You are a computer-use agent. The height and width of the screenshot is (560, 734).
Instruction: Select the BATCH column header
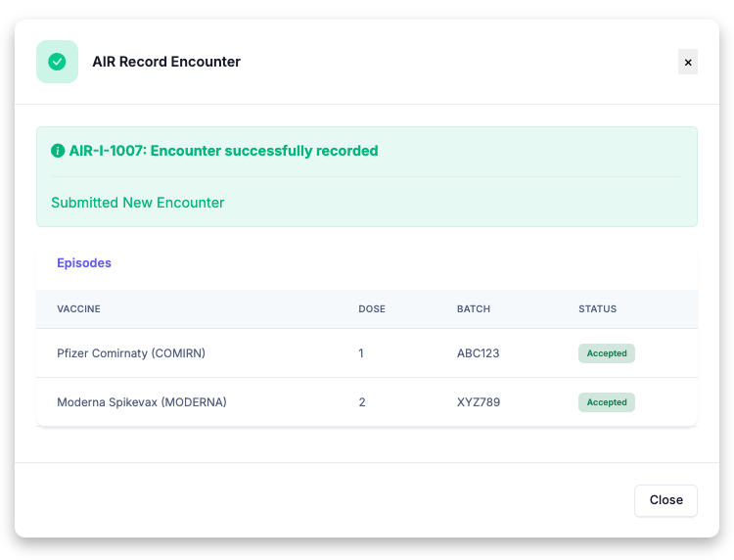click(474, 309)
